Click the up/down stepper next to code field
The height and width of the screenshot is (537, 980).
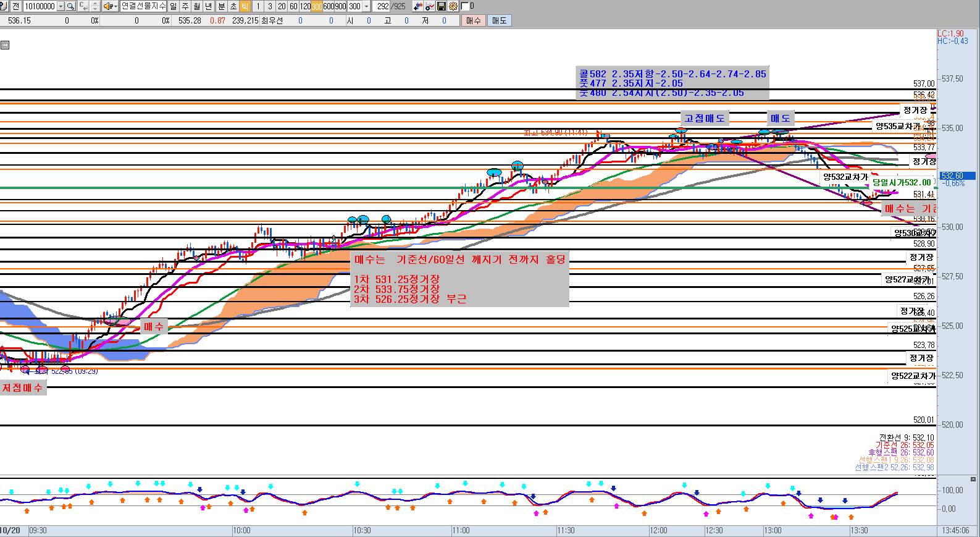coord(94,6)
